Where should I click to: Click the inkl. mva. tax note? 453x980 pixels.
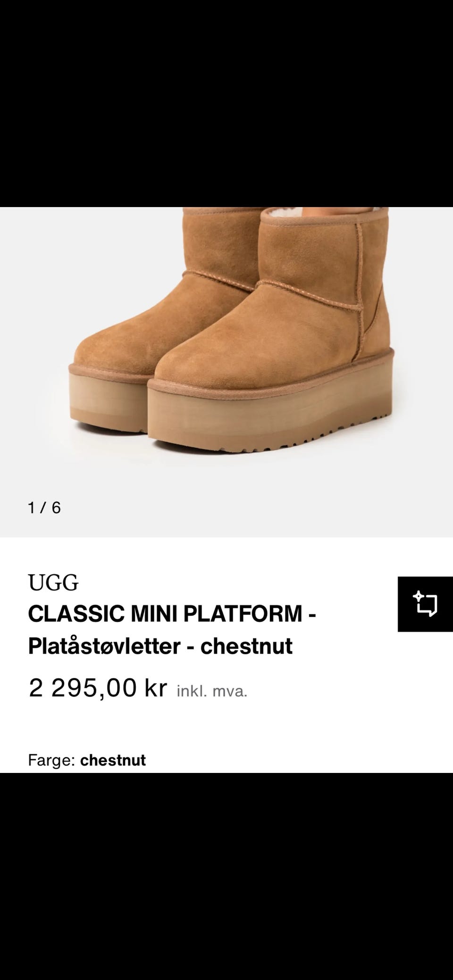pyautogui.click(x=212, y=691)
